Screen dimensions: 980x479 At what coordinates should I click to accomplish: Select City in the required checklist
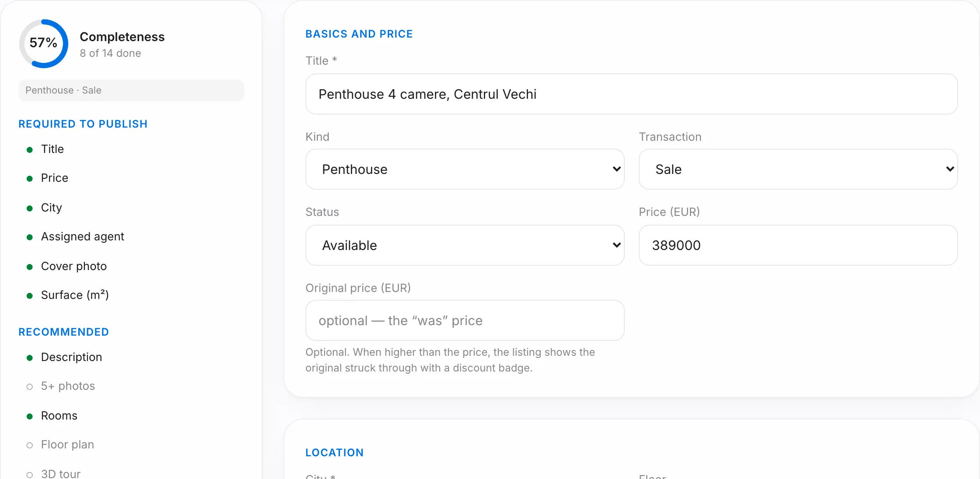click(x=52, y=208)
